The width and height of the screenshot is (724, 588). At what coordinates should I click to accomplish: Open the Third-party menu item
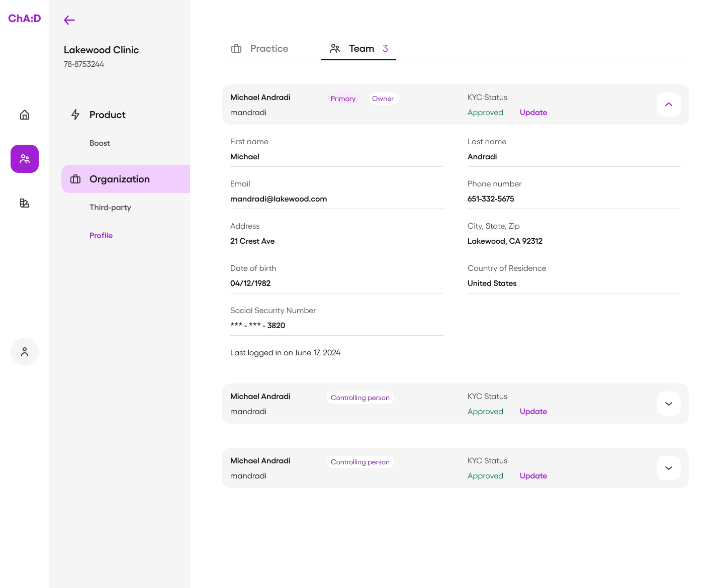click(x=110, y=208)
